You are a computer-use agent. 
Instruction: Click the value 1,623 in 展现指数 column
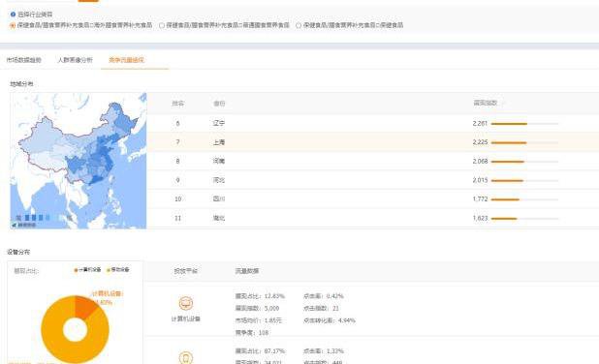tap(480, 218)
